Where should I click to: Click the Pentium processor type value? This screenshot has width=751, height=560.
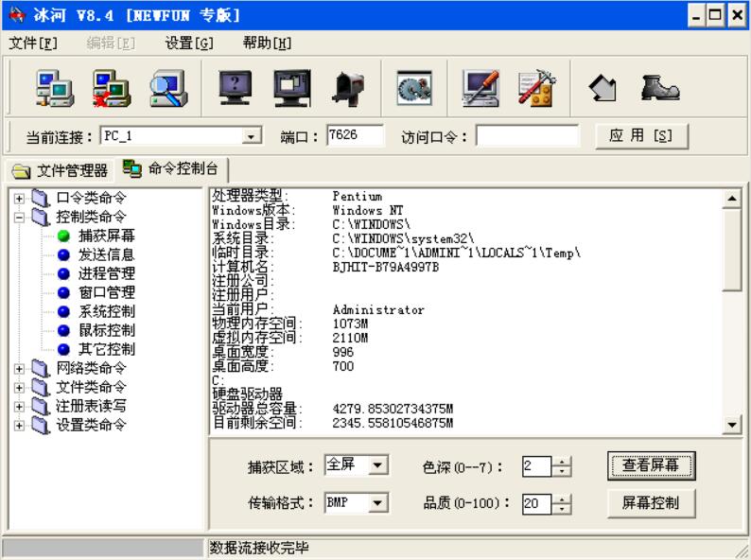[358, 197]
